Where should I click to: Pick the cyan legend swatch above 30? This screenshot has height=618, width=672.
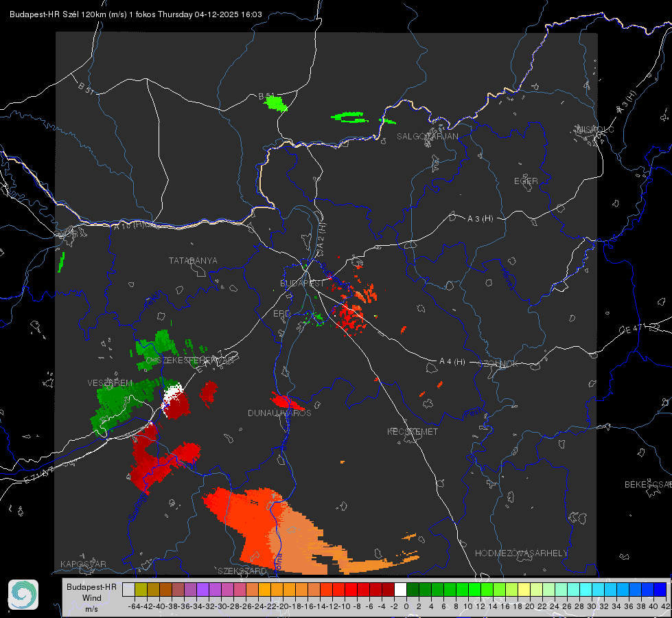click(x=598, y=589)
